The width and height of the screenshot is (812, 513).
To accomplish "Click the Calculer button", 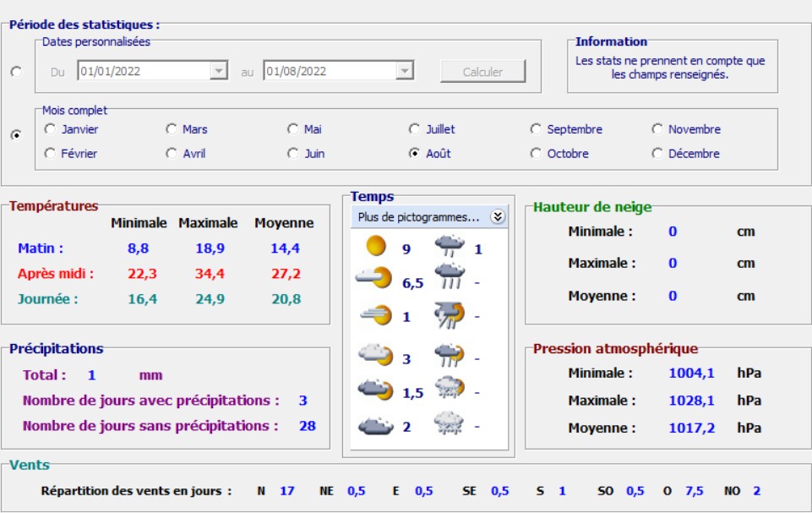I will (x=482, y=72).
